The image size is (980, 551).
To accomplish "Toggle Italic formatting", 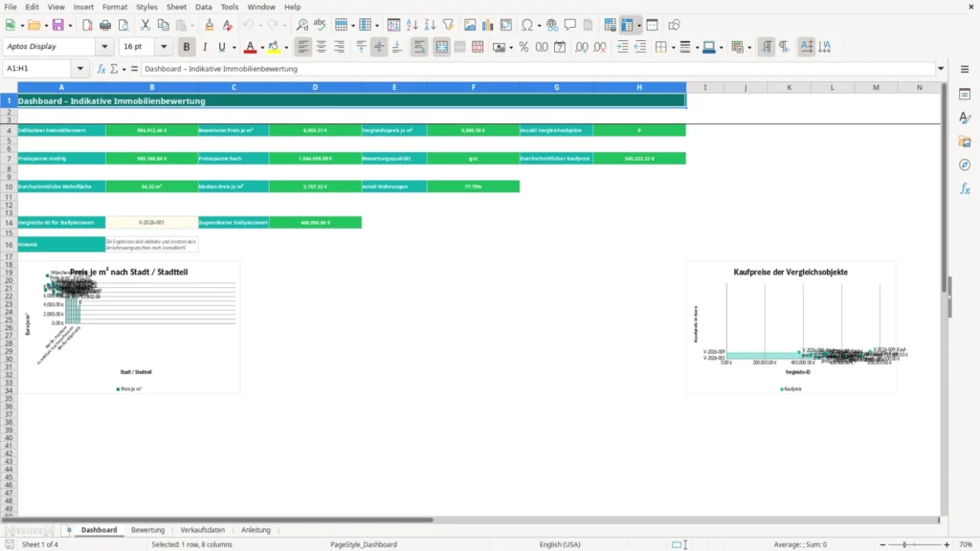I will point(205,47).
